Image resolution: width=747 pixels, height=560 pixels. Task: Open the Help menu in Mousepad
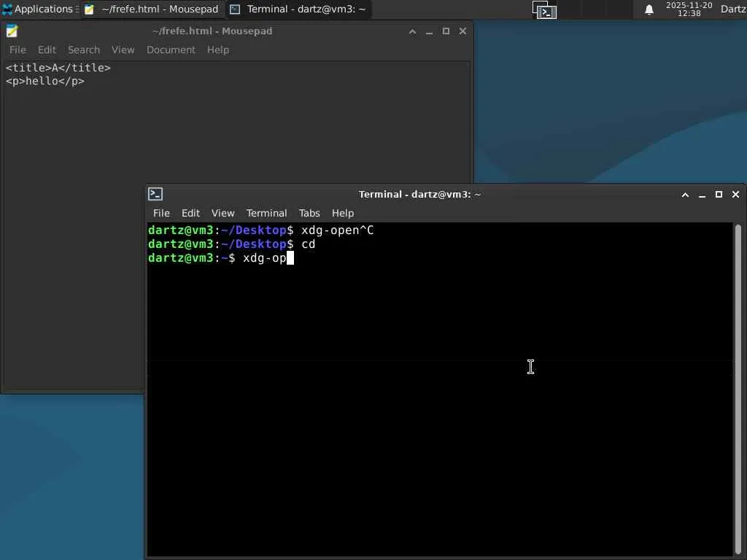(217, 50)
